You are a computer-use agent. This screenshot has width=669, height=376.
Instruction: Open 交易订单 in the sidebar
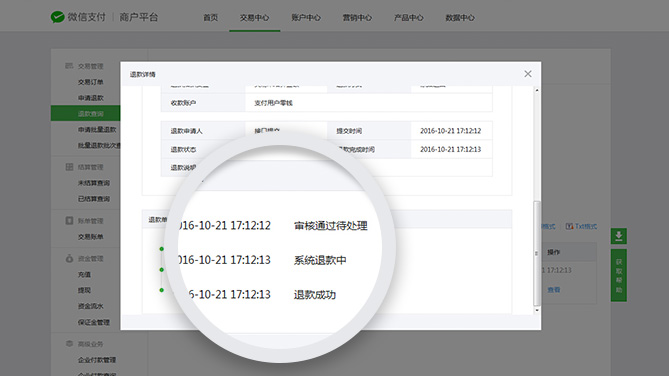(90, 82)
